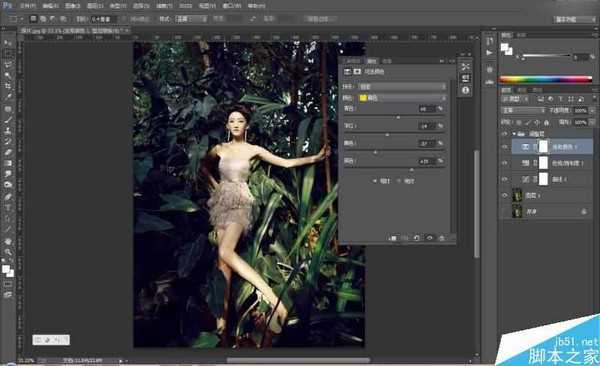Select the Crop tool
Viewport: 600px width, 366px height.
coord(8,86)
